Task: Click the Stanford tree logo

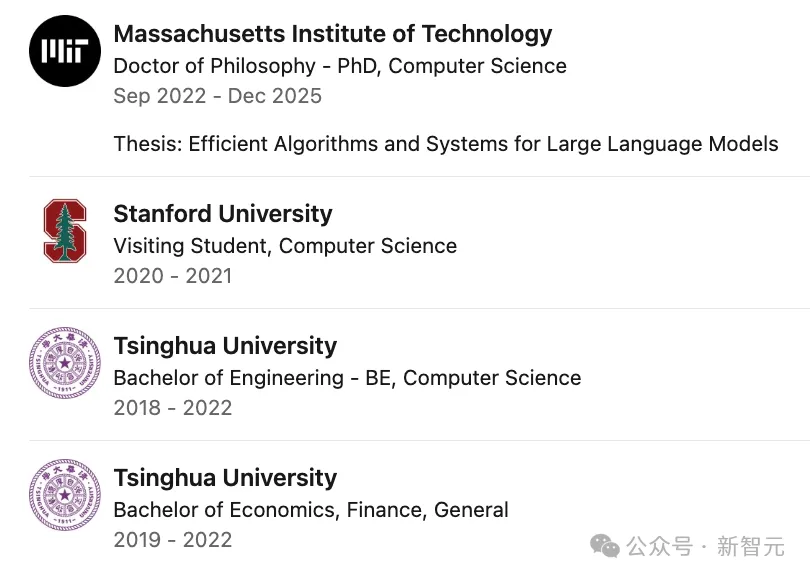Action: (65, 230)
